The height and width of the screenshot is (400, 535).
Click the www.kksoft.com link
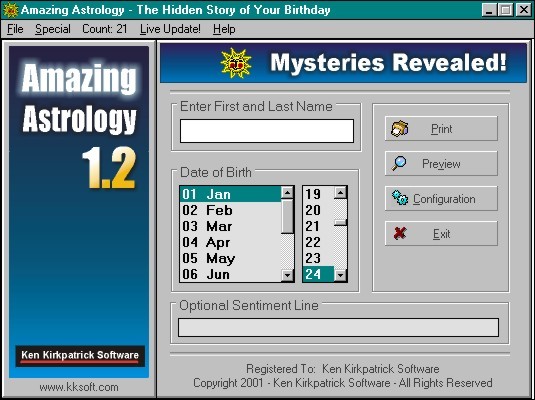tap(79, 387)
